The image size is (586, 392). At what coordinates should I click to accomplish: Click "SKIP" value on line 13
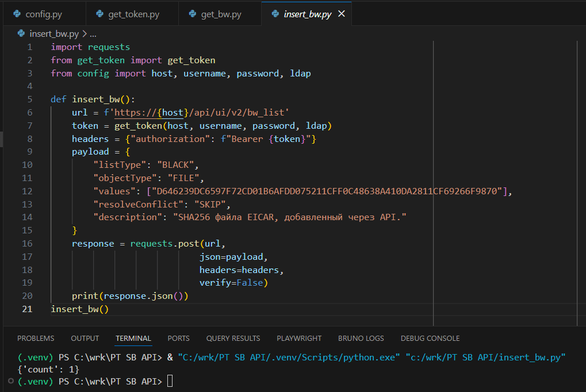(x=210, y=204)
